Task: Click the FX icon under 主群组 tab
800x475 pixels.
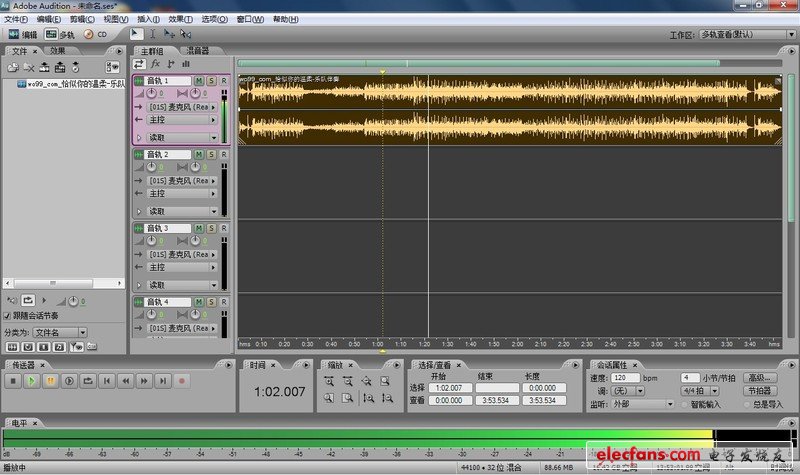Action: click(x=155, y=64)
